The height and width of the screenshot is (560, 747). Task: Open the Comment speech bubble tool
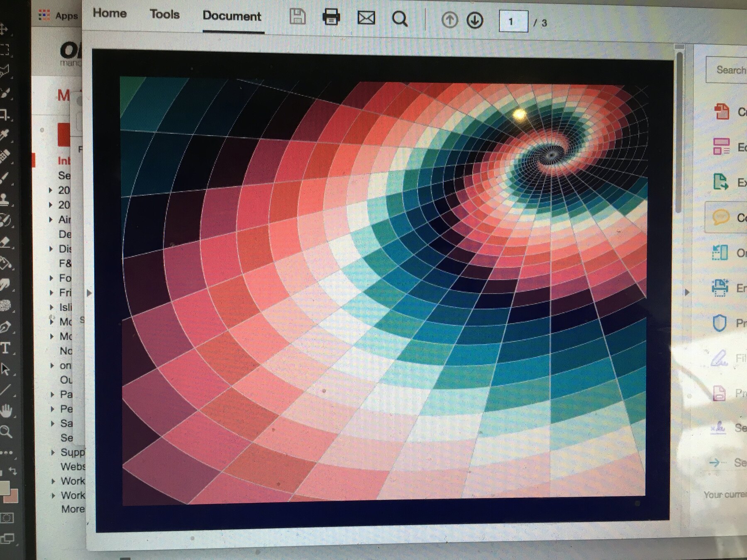point(721,217)
